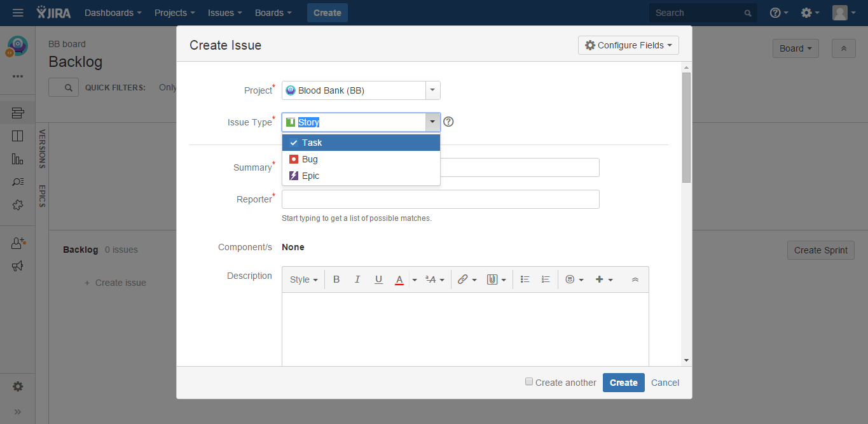Toggle Italic formatting in description editor
The image size is (868, 424).
357,279
